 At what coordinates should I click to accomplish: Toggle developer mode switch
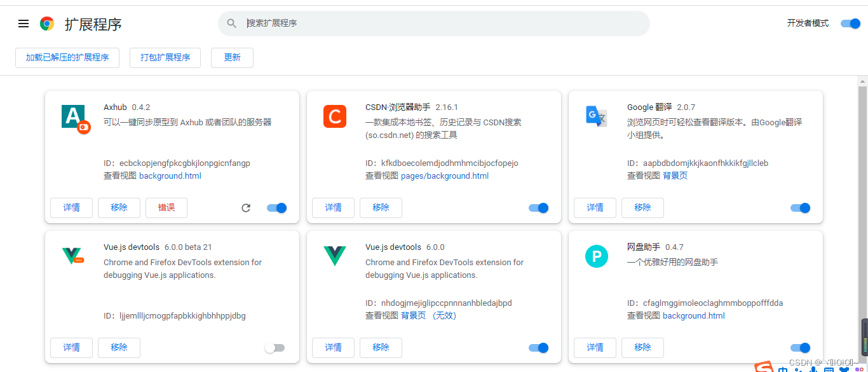click(850, 24)
